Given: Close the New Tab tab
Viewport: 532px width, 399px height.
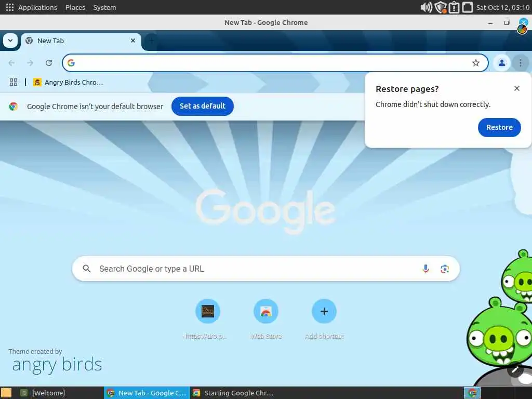Looking at the screenshot, I should pyautogui.click(x=133, y=41).
